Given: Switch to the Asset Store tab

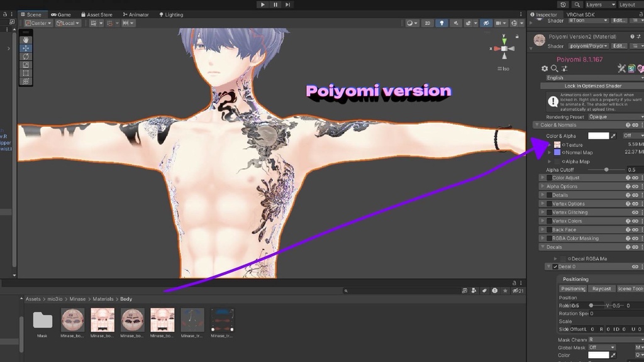Looking at the screenshot, I should (x=96, y=14).
